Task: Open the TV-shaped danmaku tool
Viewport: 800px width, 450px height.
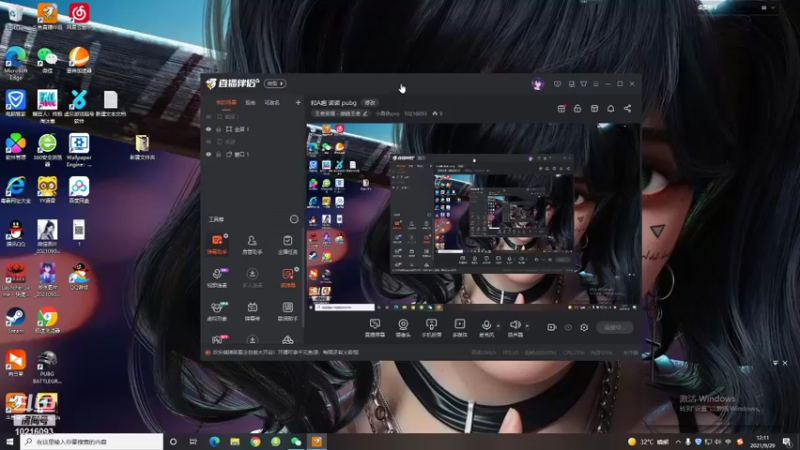Action: 252,311
